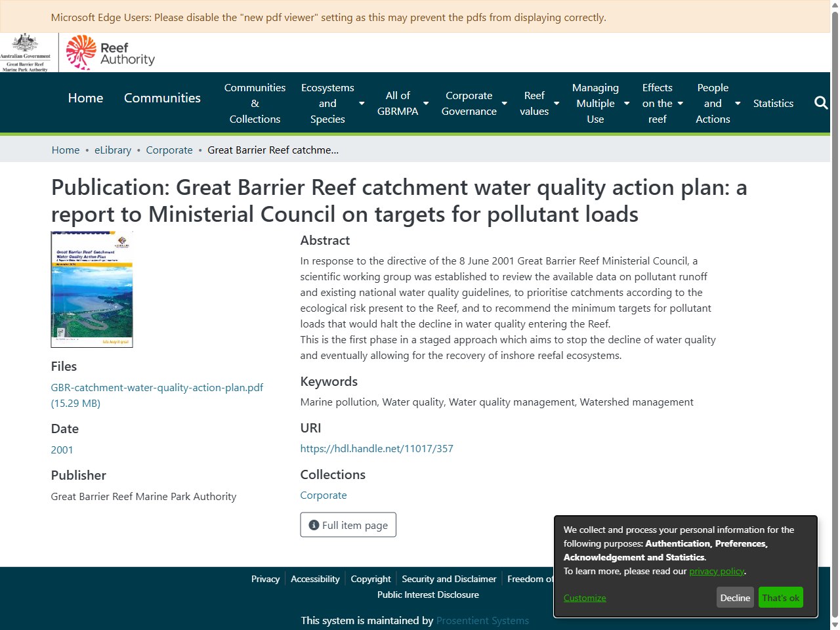Open the Statistics menu item

773,104
